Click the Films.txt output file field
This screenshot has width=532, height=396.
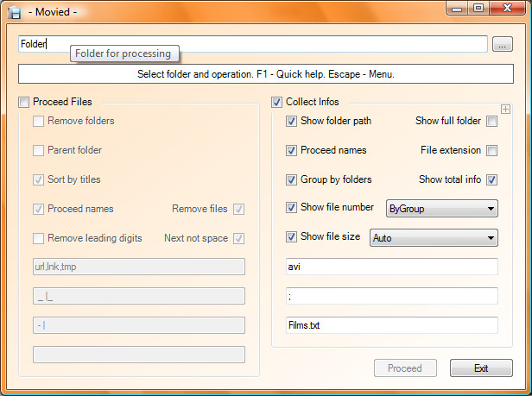pyautogui.click(x=392, y=325)
